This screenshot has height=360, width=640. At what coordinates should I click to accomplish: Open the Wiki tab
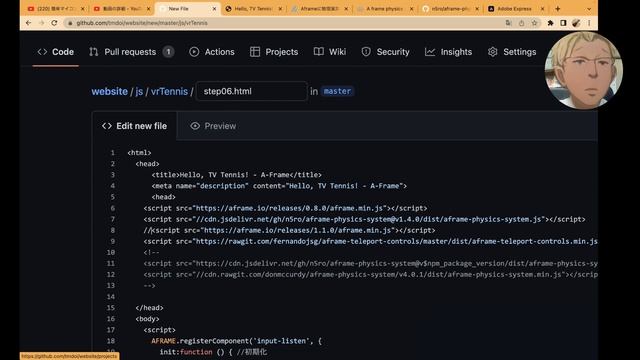[330, 52]
